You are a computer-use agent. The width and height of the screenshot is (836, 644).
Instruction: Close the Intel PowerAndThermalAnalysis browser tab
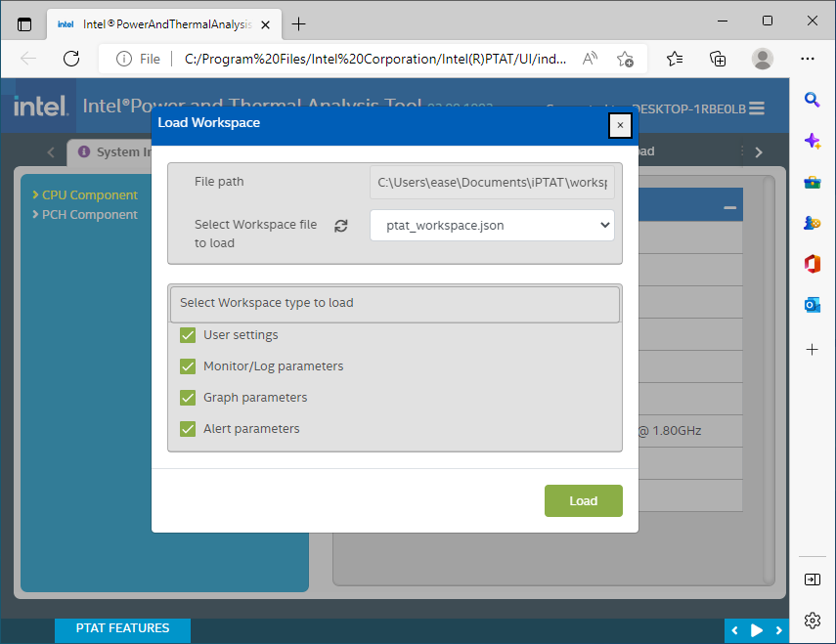pyautogui.click(x=266, y=24)
